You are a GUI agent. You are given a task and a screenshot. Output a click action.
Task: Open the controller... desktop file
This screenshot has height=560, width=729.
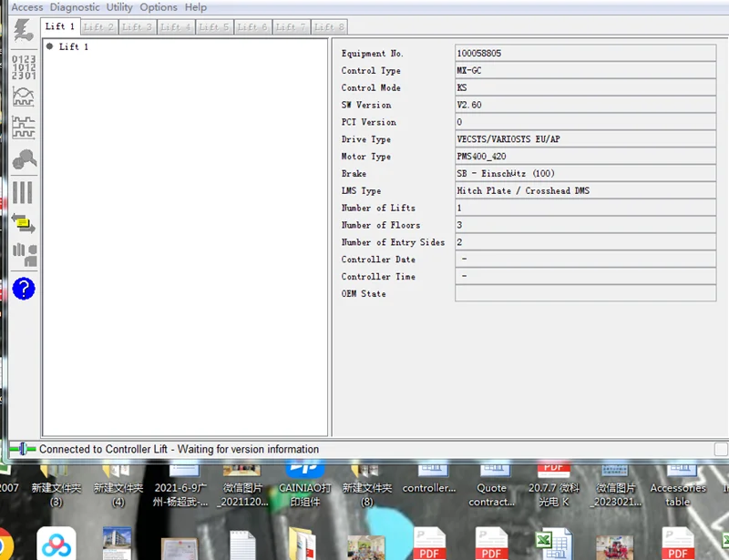[429, 479]
